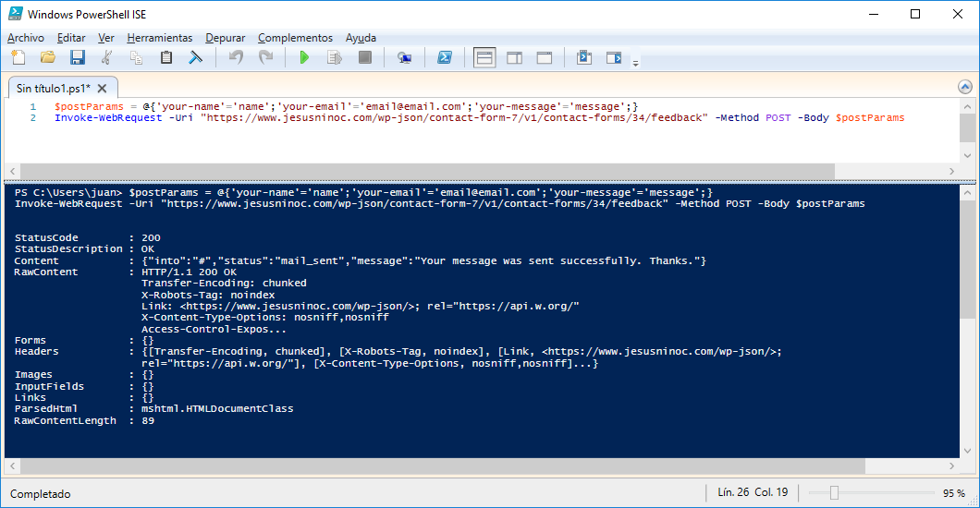Open the Ayuda menu
Image resolution: width=980 pixels, height=508 pixels.
pos(361,38)
